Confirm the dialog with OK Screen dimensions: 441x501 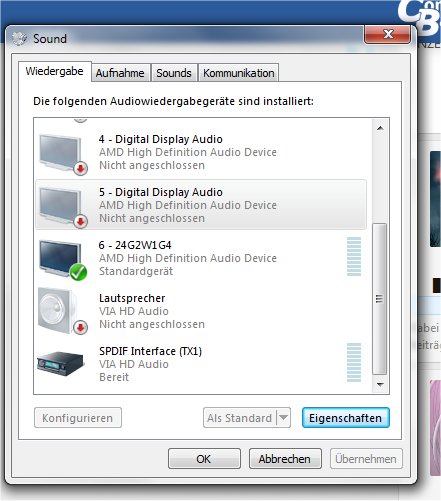(204, 459)
